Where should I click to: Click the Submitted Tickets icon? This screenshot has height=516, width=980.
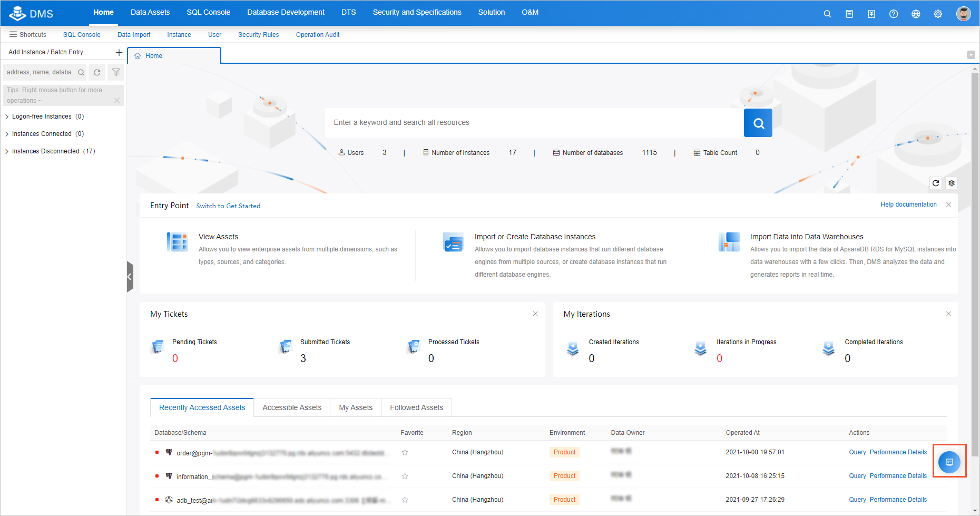(286, 346)
